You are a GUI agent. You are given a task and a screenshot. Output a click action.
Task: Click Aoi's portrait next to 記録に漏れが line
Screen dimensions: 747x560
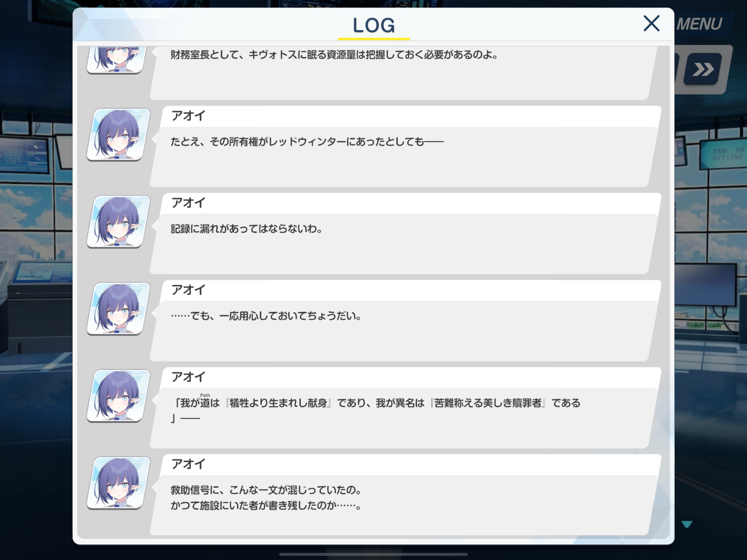pos(119,222)
